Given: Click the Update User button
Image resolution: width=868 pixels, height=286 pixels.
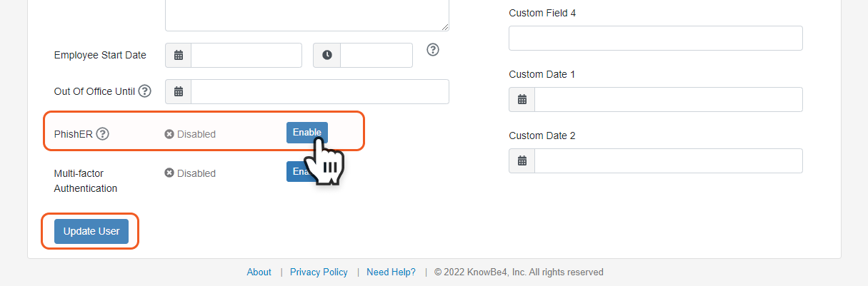Looking at the screenshot, I should (x=91, y=231).
